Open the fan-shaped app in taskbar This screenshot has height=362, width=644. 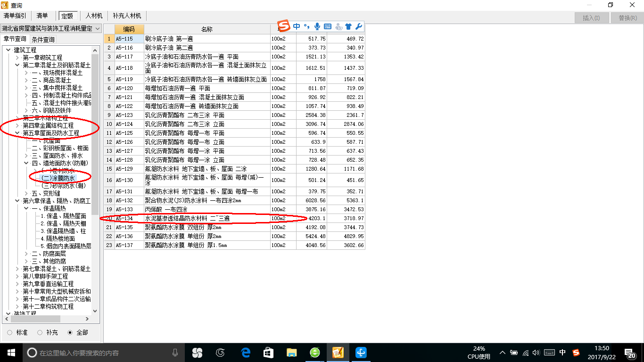coord(197,353)
